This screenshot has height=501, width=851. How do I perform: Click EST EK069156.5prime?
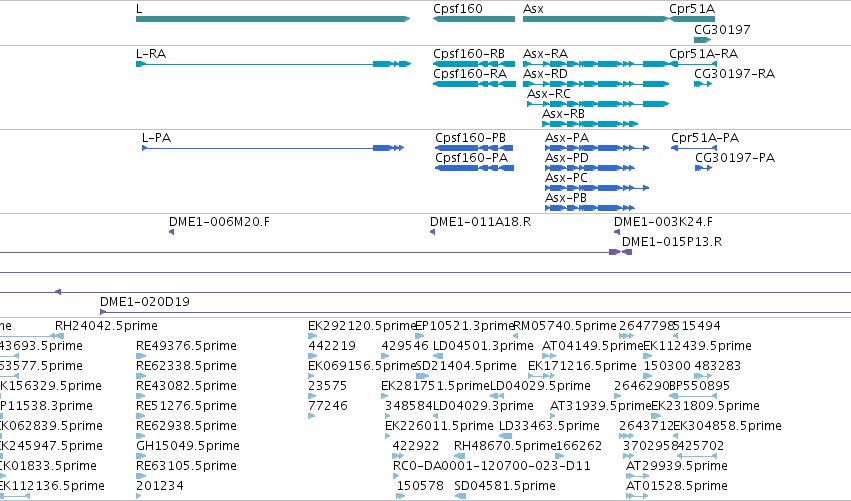pyautogui.click(x=313, y=376)
